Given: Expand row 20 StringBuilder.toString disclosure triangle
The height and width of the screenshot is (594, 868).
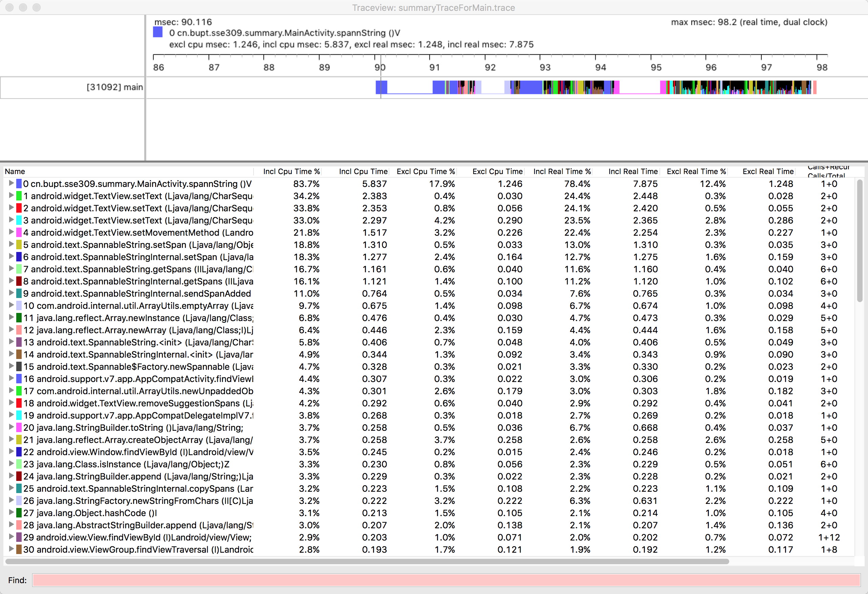Looking at the screenshot, I should (11, 427).
